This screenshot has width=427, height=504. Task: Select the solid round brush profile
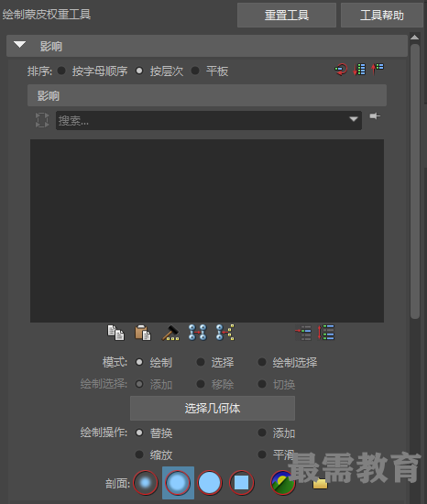[x=210, y=483]
